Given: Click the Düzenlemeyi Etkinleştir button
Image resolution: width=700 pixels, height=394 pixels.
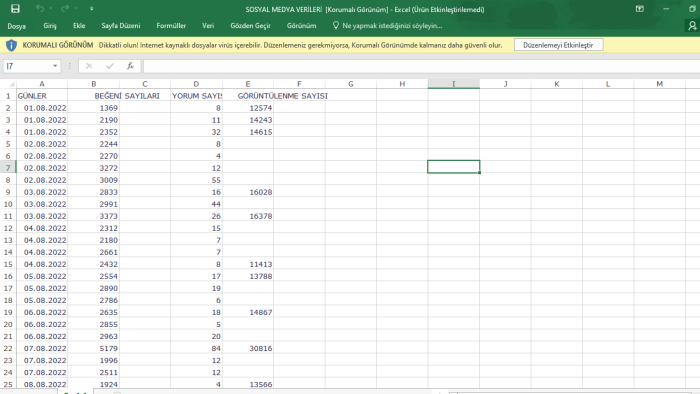Looking at the screenshot, I should pyautogui.click(x=558, y=45).
